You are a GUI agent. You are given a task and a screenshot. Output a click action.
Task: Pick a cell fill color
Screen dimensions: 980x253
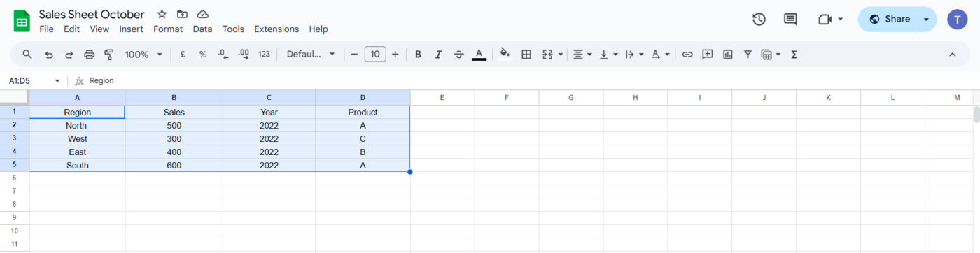[x=505, y=54]
